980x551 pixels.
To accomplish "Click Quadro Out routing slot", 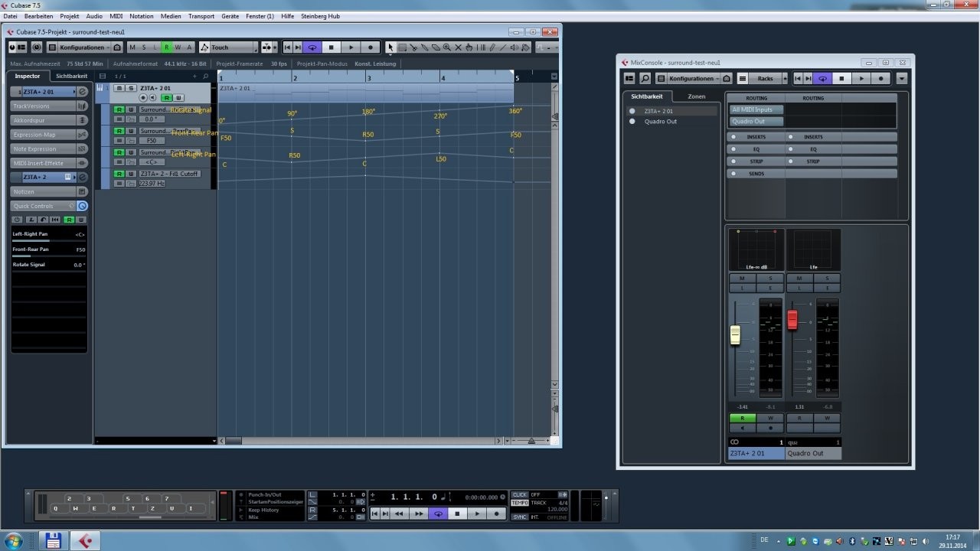I will (756, 121).
